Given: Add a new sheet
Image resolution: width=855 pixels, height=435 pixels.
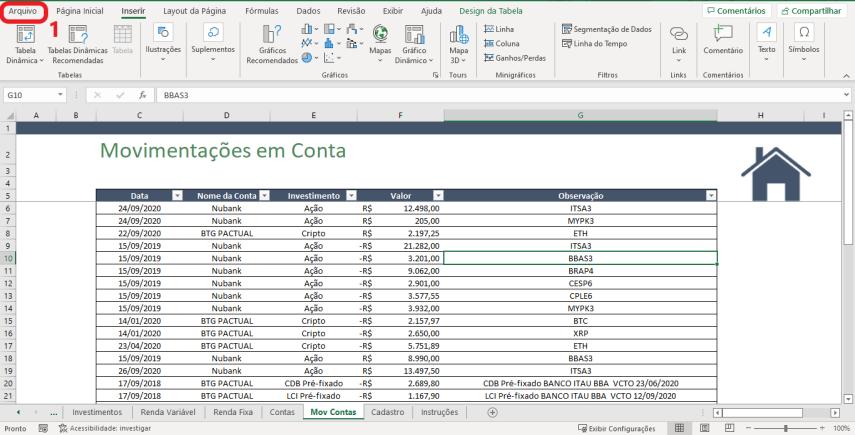Looking at the screenshot, I should point(492,413).
